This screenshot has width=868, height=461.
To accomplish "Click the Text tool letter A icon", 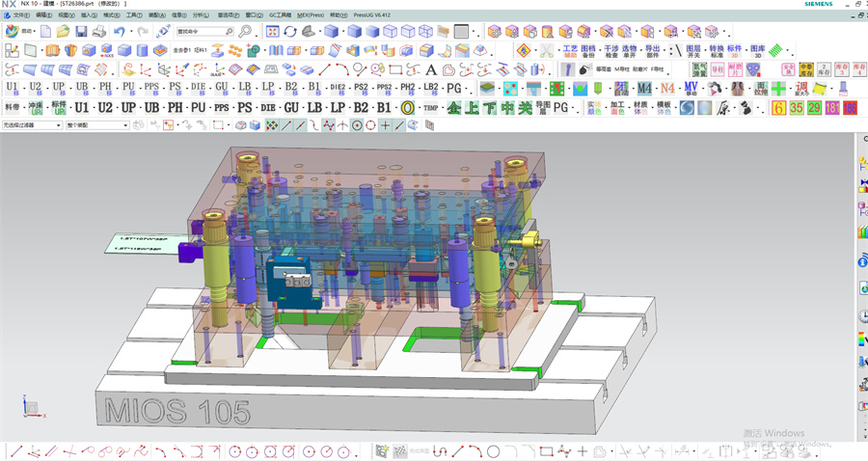I will point(431,69).
